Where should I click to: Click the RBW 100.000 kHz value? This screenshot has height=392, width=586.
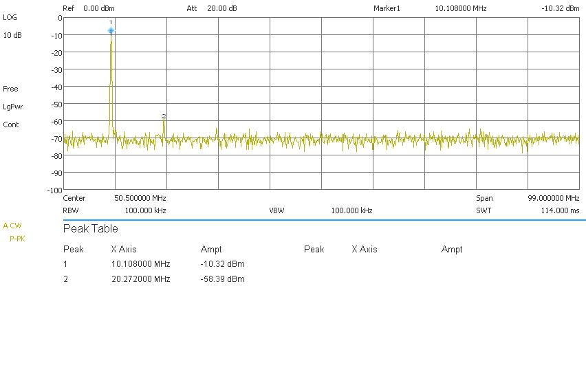[145, 210]
